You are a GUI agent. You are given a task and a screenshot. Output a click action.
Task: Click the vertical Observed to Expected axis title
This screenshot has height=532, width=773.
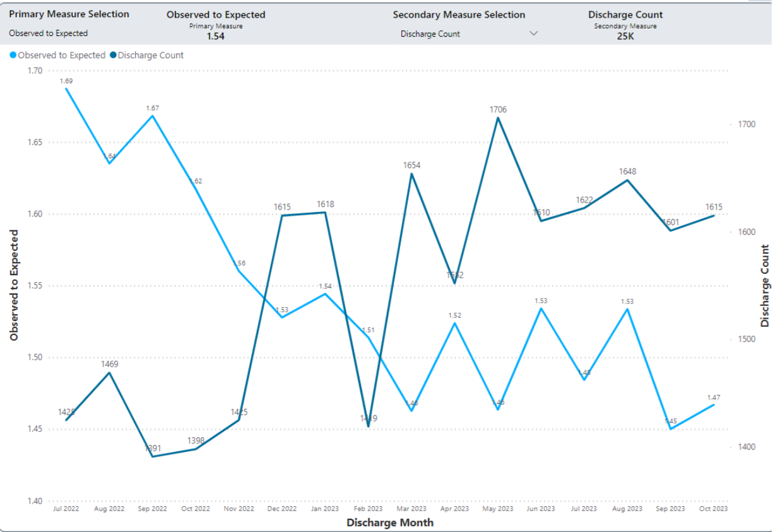point(14,285)
